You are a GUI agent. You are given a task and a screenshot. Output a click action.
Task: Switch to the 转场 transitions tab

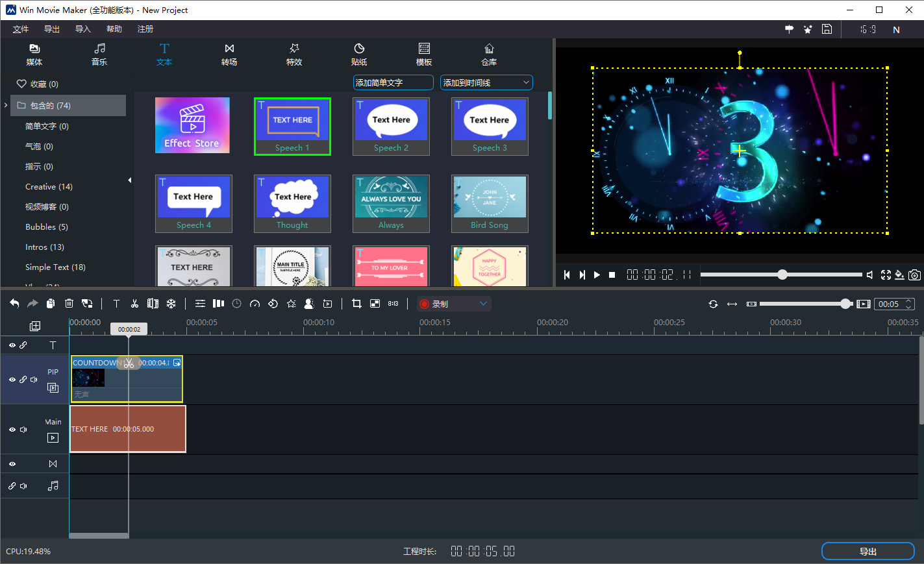click(229, 55)
